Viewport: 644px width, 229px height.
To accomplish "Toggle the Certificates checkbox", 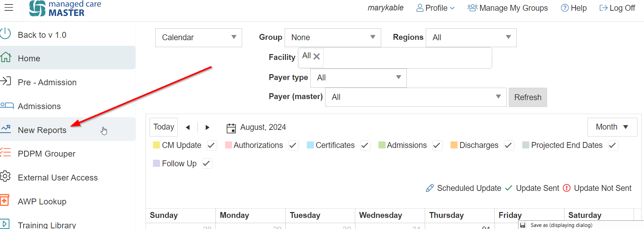I will pos(365,146).
